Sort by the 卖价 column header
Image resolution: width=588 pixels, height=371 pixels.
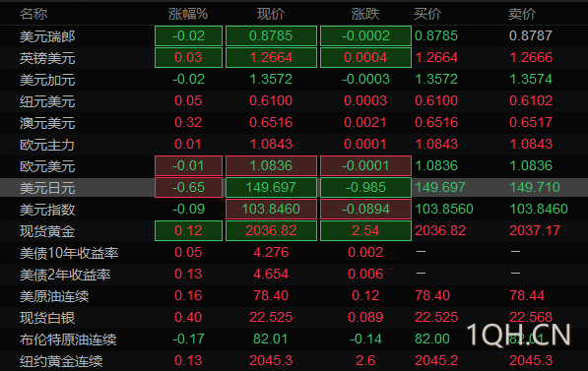(x=522, y=14)
